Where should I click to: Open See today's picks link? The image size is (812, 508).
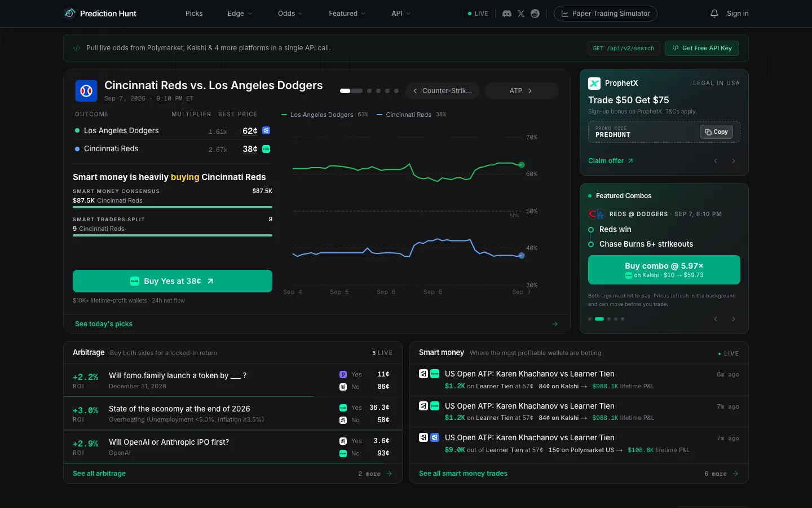coord(104,324)
